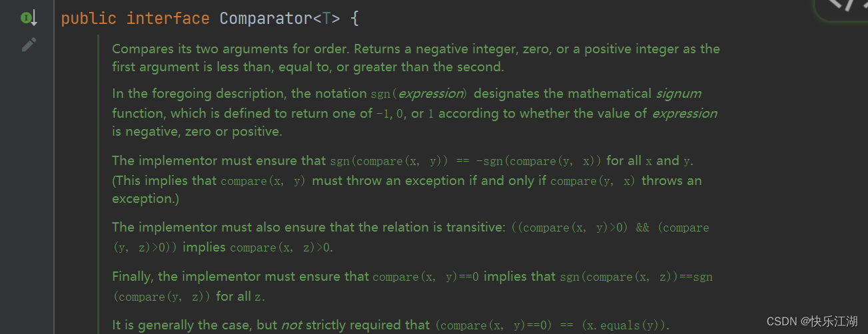The height and width of the screenshot is (334, 868).
Task: Click the italic word 'not'
Action: coord(291,325)
